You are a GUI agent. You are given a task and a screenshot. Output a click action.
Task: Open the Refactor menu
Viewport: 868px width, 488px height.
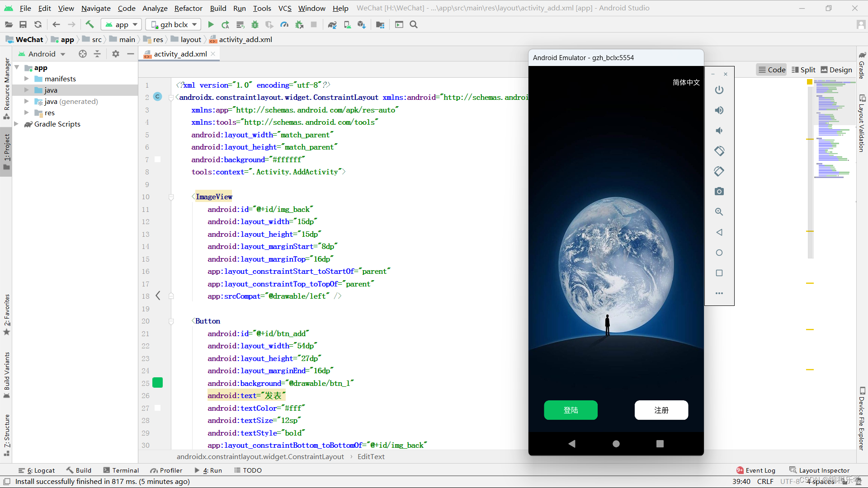[x=188, y=8]
